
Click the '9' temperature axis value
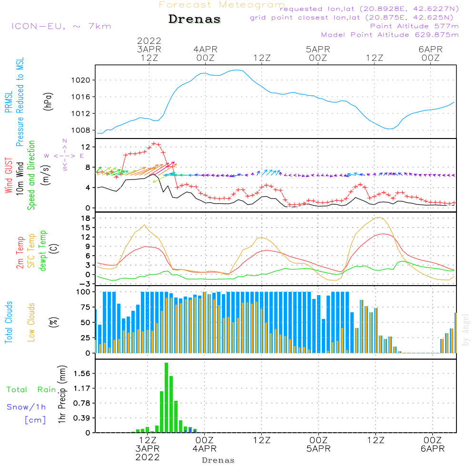click(88, 246)
